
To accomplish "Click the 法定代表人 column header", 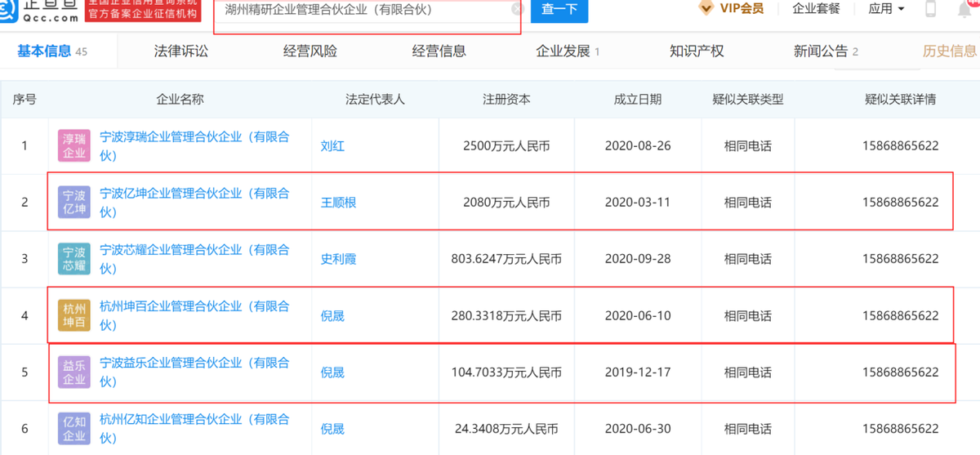I will click(x=376, y=100).
